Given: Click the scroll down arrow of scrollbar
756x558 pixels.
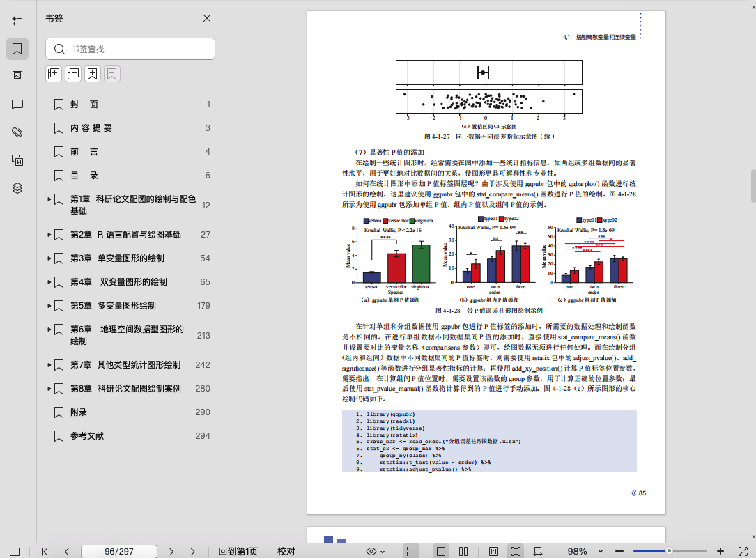Looking at the screenshot, I should (x=753, y=537).
